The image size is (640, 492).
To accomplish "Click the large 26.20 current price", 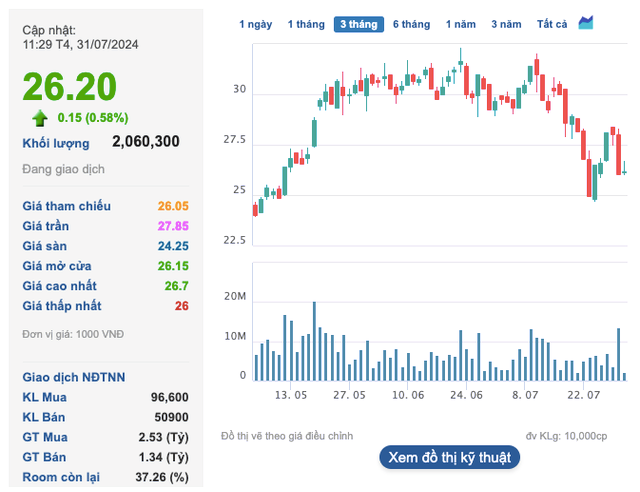I will [x=70, y=87].
